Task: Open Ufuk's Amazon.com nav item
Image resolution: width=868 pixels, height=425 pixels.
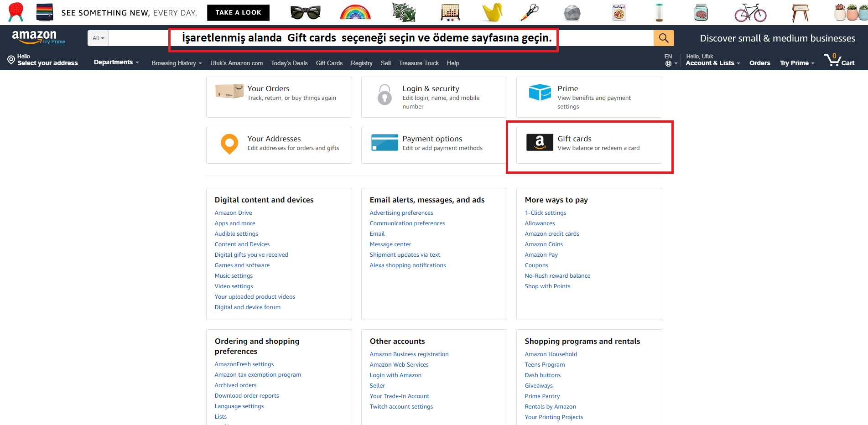Action: point(236,63)
